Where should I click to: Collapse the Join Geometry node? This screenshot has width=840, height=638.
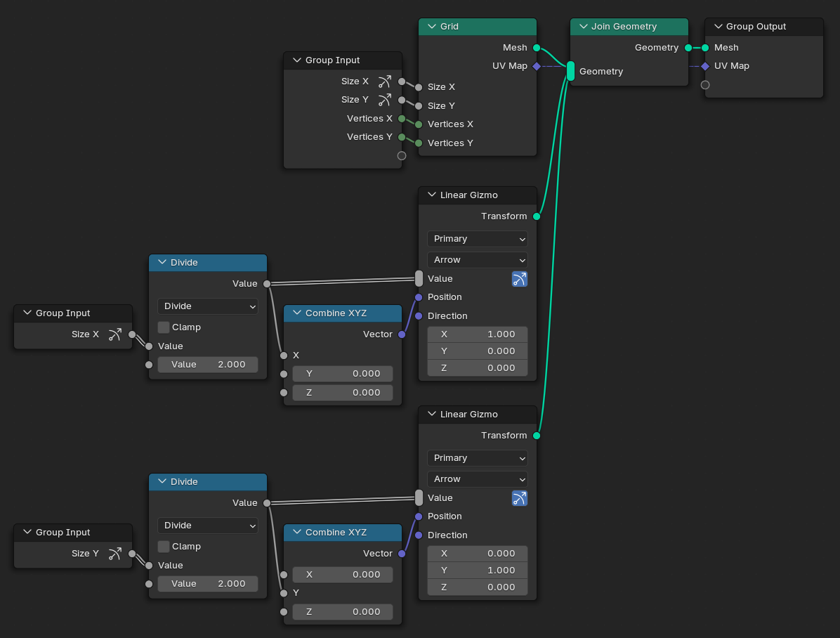(x=583, y=26)
